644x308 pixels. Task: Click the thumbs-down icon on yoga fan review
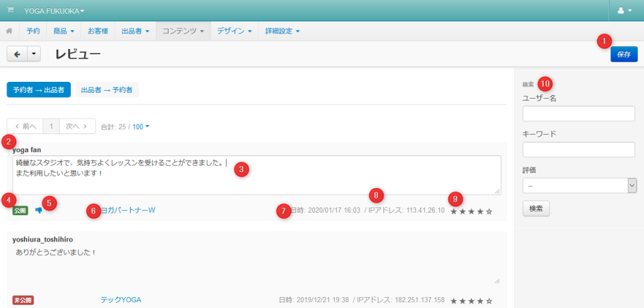39,211
